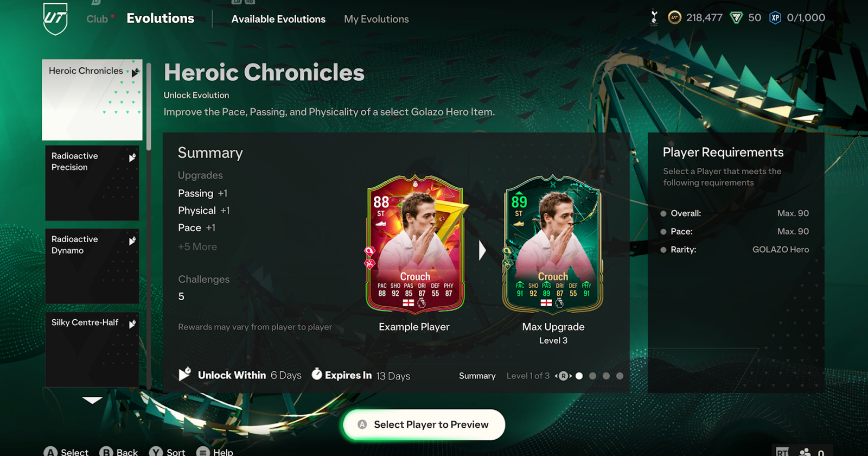This screenshot has width=868, height=456.
Task: Click the trophy objectives icon
Action: click(654, 18)
